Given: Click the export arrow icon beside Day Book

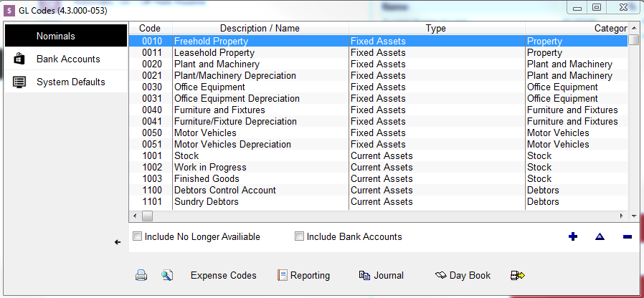Looking at the screenshot, I should [518, 275].
